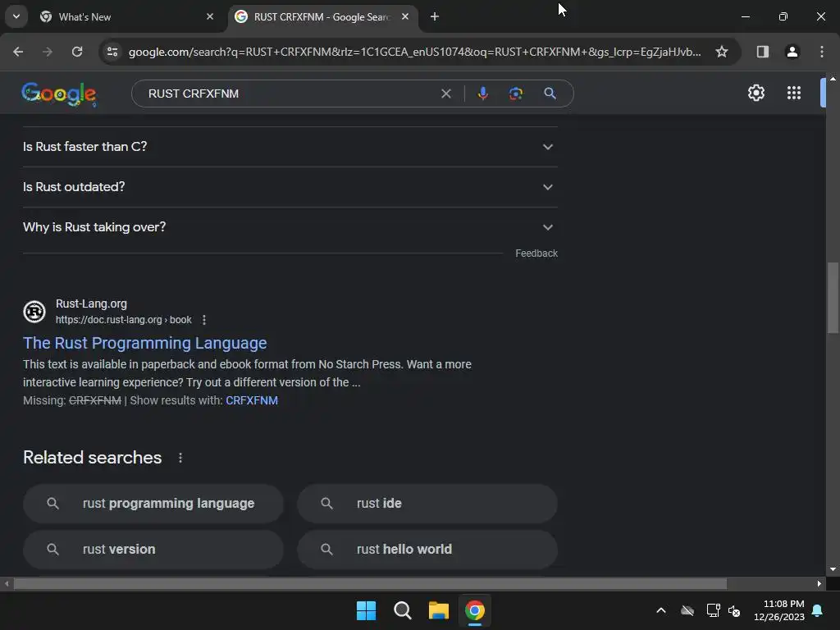
Task: Show hidden system tray icons
Action: (661, 610)
